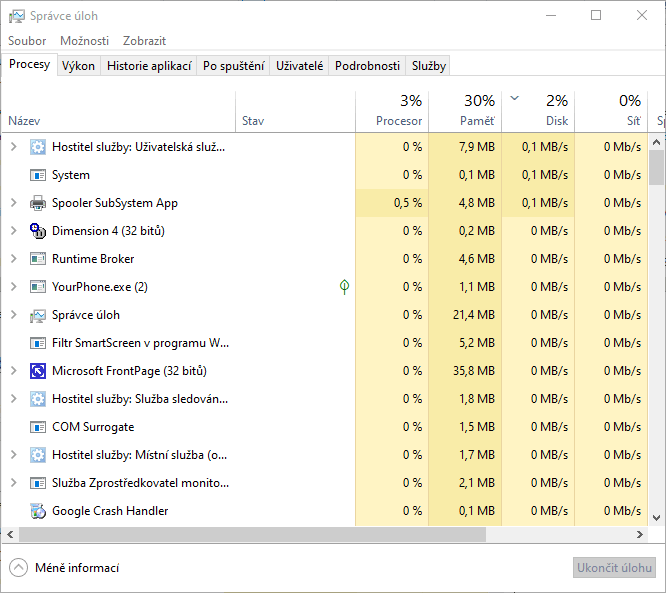Open the Soubor menu
The width and height of the screenshot is (666, 593).
click(27, 41)
